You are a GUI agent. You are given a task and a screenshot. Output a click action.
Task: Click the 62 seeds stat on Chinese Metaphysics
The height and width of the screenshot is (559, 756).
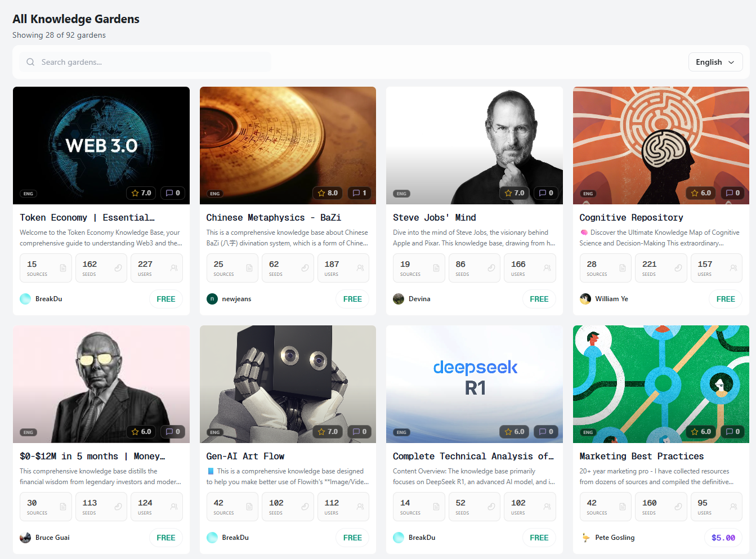pos(288,268)
